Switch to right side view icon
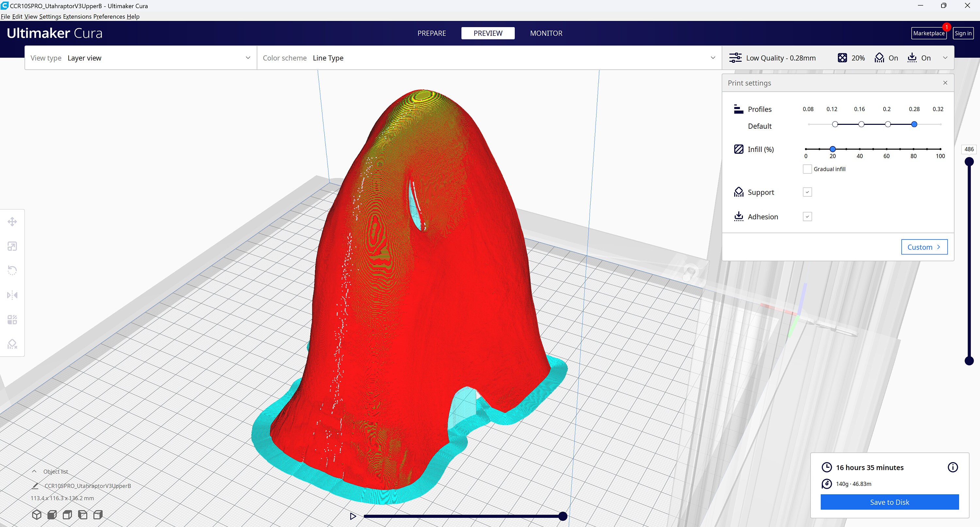Image resolution: width=980 pixels, height=527 pixels. coord(98,515)
